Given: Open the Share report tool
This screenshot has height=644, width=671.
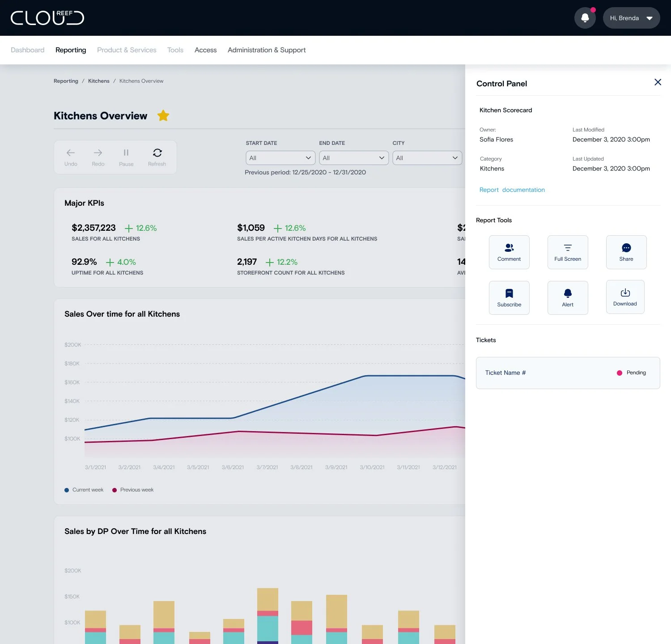Looking at the screenshot, I should 626,252.
